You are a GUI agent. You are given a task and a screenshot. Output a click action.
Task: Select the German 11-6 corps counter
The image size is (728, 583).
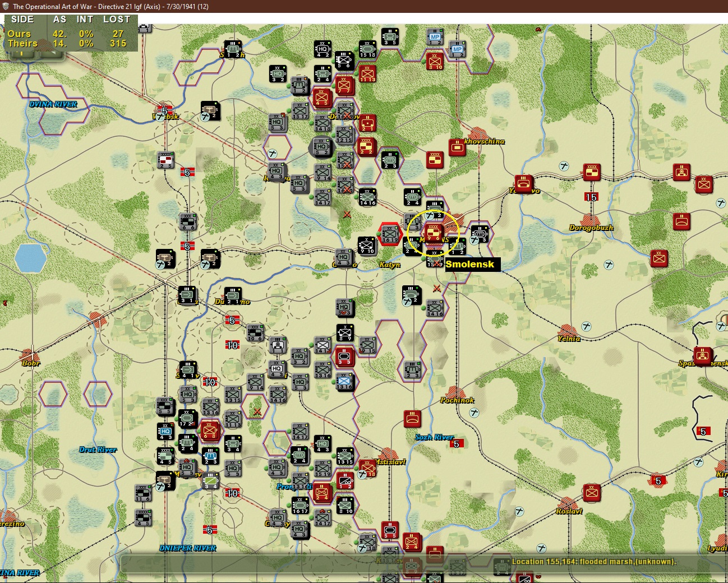143,493
